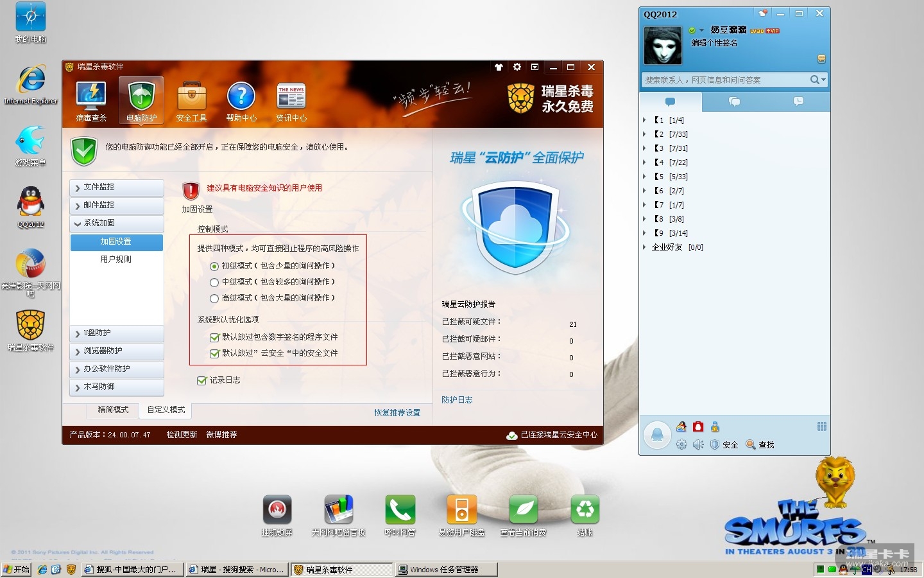The width and height of the screenshot is (924, 578).
Task: Open the 资讯中心 news center
Action: tap(291, 101)
